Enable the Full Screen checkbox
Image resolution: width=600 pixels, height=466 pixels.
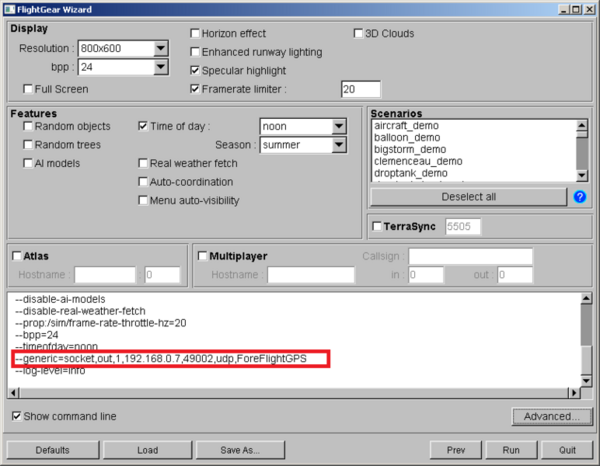[27, 89]
